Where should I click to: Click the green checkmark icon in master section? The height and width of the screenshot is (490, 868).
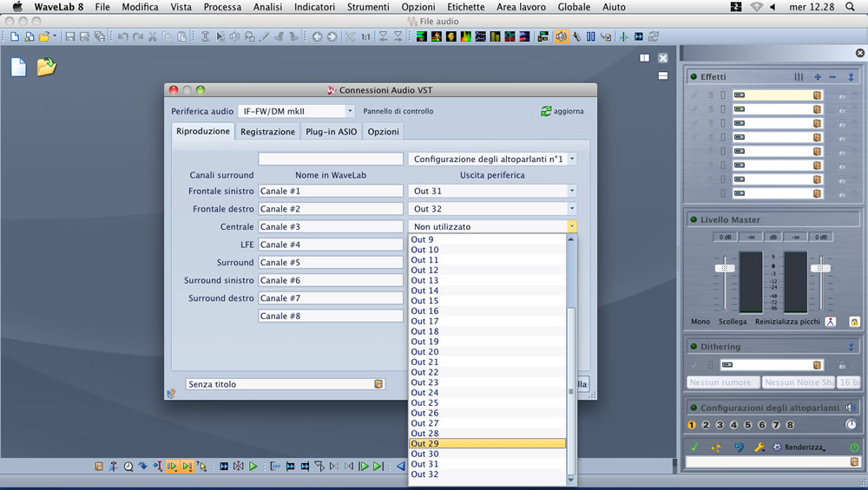[x=694, y=447]
